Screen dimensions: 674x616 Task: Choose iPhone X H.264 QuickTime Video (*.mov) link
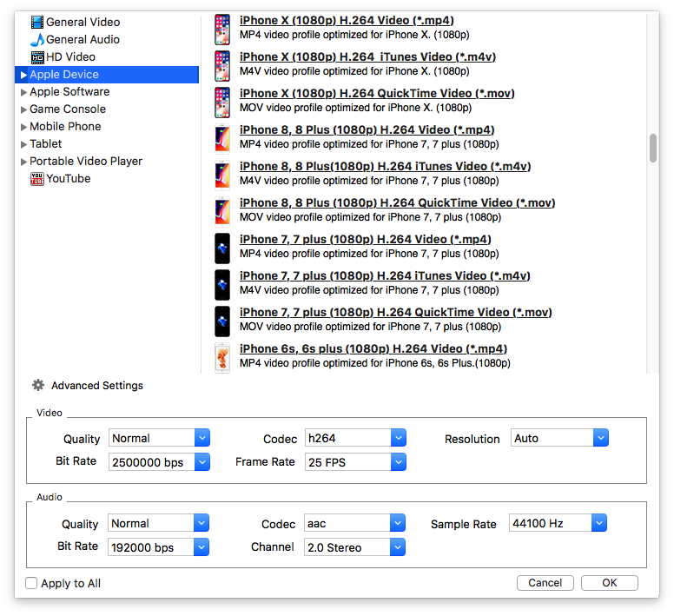[377, 94]
